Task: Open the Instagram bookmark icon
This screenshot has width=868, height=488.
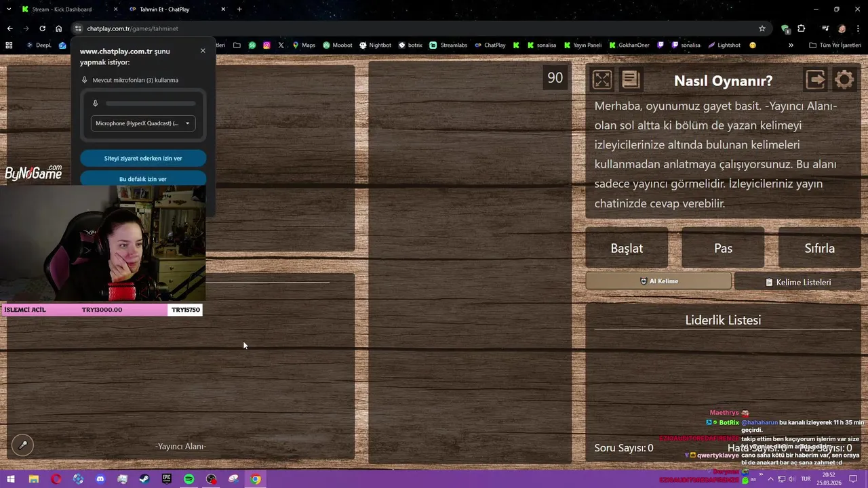Action: [x=267, y=45]
